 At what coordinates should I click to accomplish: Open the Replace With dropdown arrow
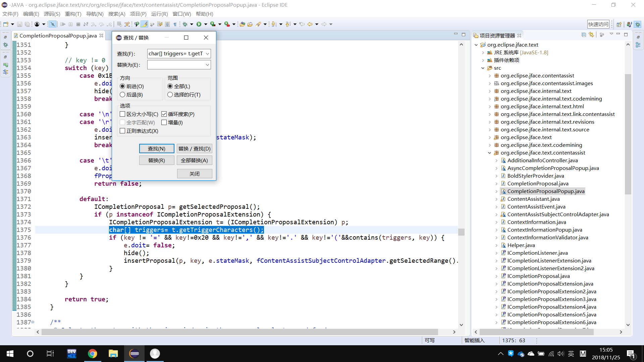click(207, 65)
